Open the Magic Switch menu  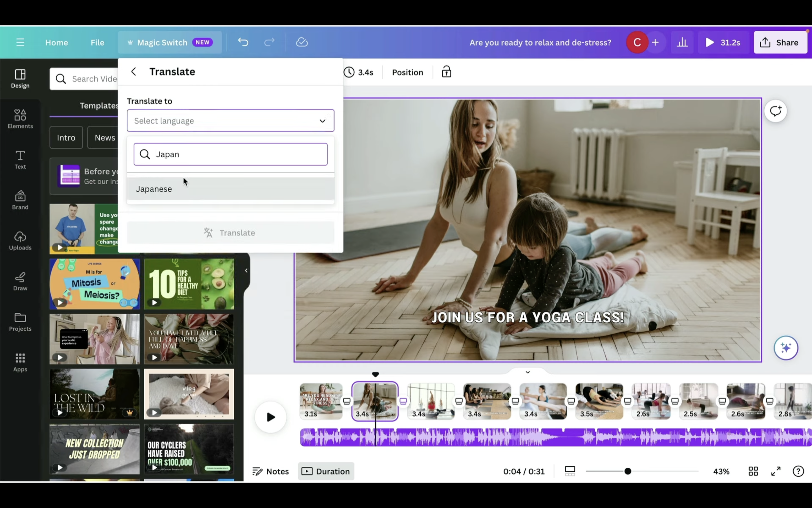[170, 42]
